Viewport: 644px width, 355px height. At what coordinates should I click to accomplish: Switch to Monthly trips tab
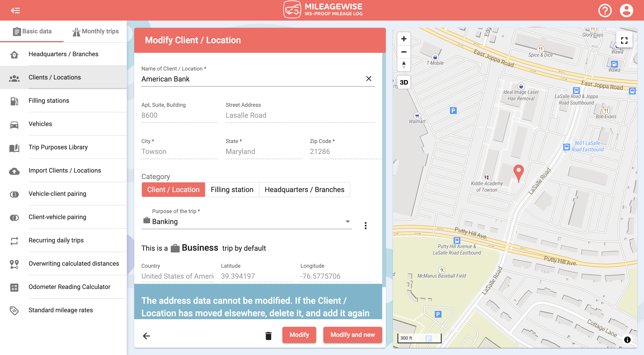pos(95,31)
